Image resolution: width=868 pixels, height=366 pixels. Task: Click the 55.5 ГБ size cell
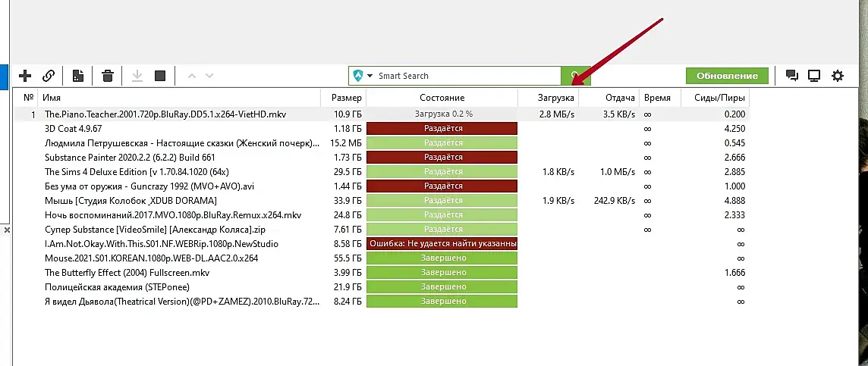348,258
